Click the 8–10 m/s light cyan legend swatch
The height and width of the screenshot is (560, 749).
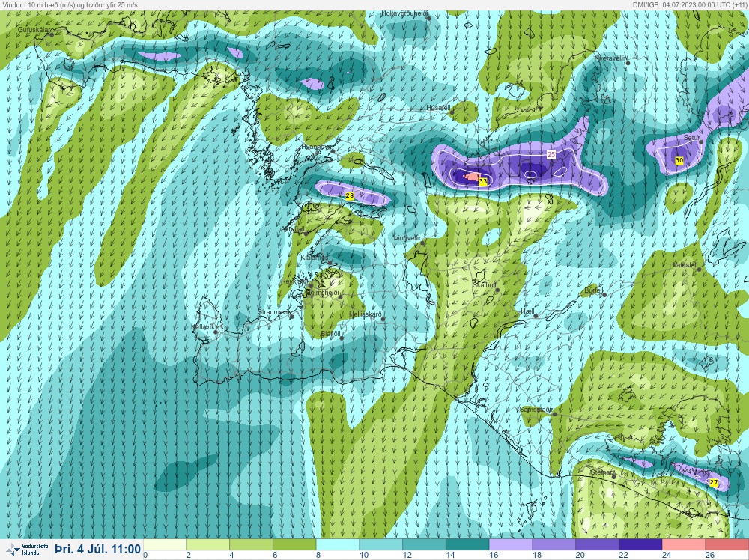pyautogui.click(x=338, y=545)
